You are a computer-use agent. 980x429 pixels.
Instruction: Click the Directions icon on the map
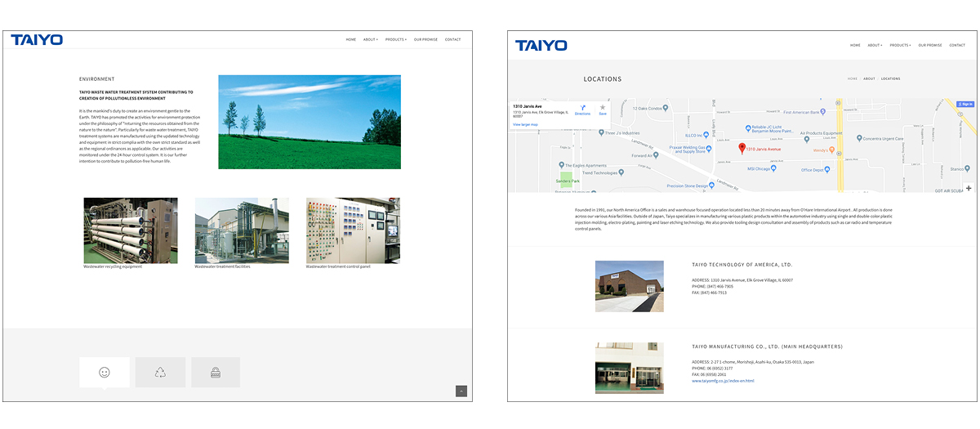(x=582, y=108)
